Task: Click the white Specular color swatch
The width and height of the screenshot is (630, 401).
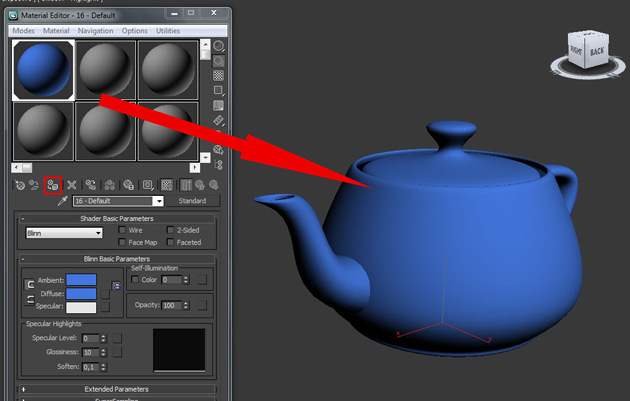Action: pyautogui.click(x=81, y=307)
